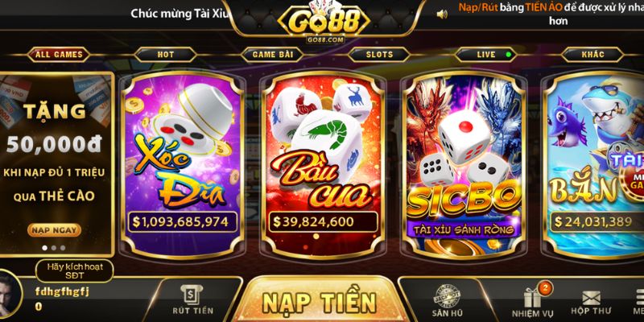Switch to the GAME BÀI tab

click(273, 55)
